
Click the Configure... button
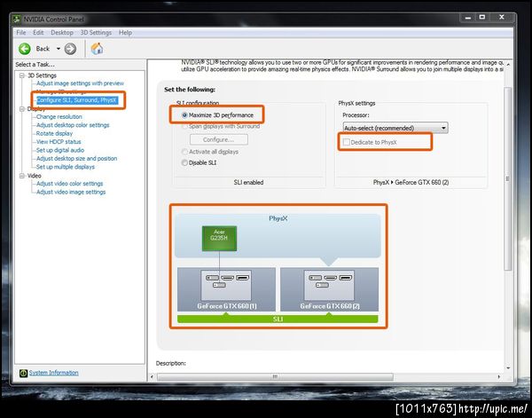(218, 139)
